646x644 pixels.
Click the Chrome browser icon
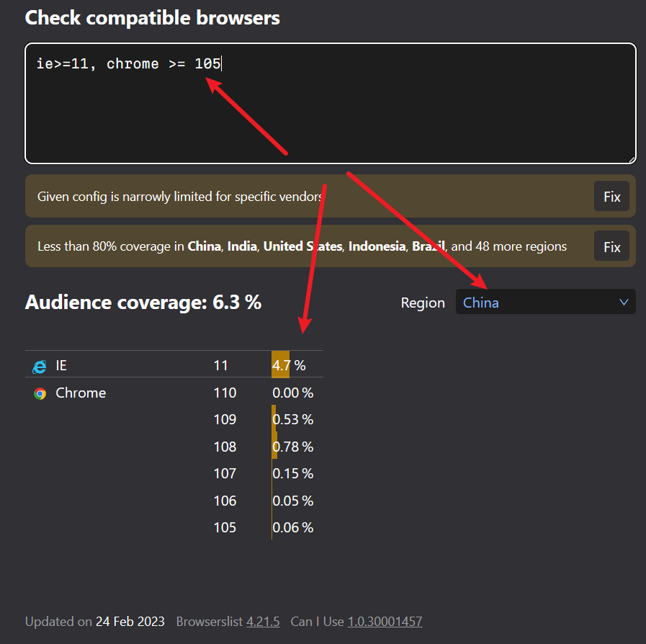[x=40, y=393]
